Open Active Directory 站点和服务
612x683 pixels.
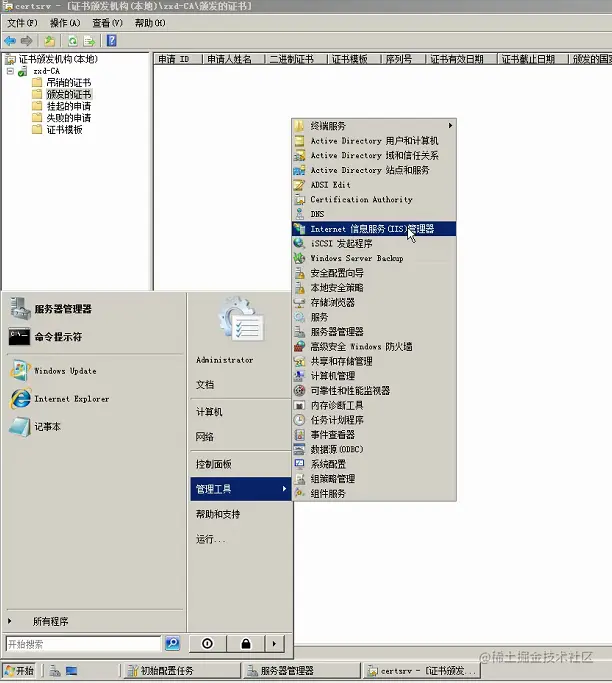374,170
